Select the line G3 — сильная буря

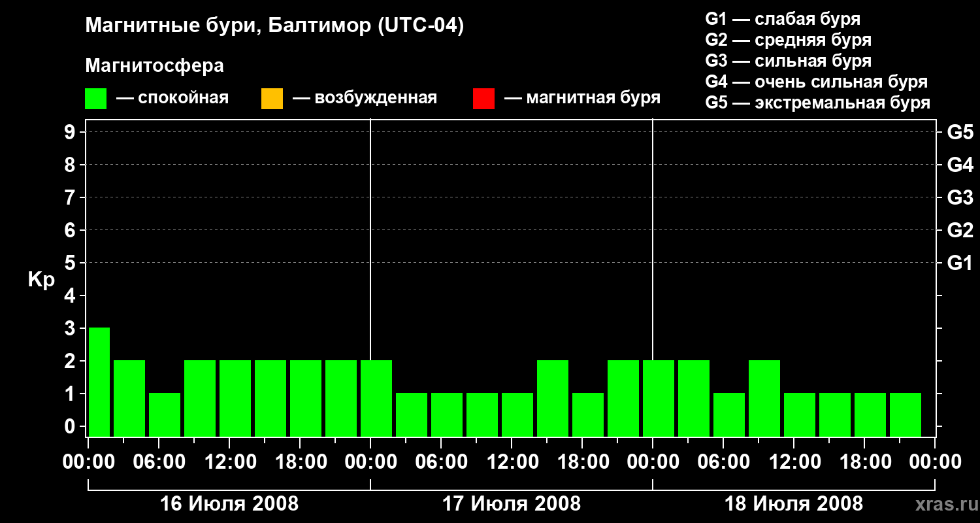(x=788, y=61)
